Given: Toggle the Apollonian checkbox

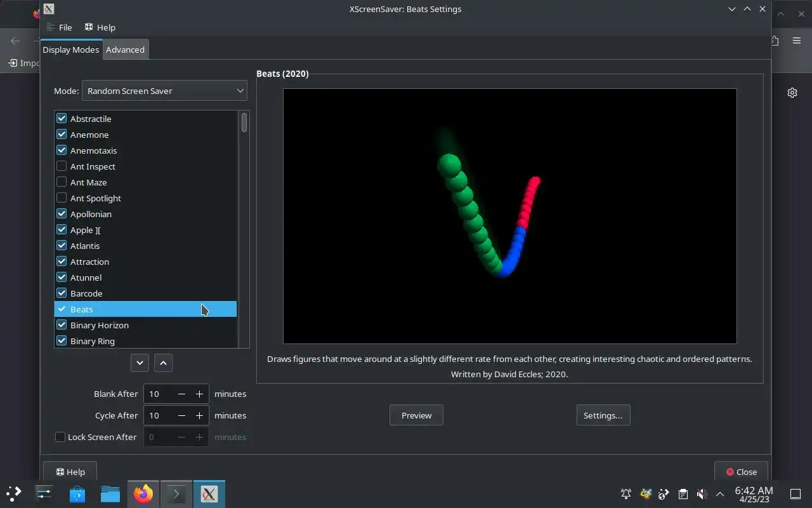Looking at the screenshot, I should coord(62,213).
